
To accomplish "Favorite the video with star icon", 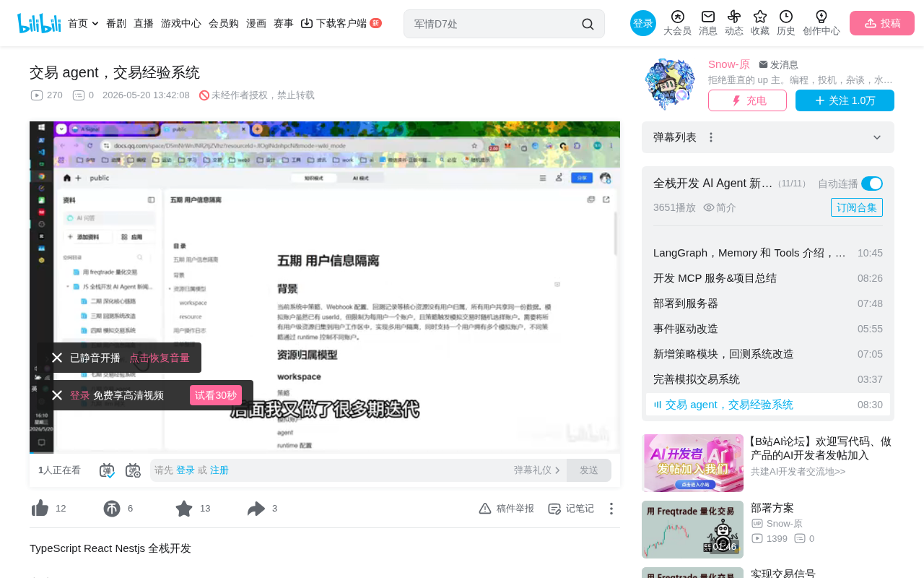I will coord(184,509).
